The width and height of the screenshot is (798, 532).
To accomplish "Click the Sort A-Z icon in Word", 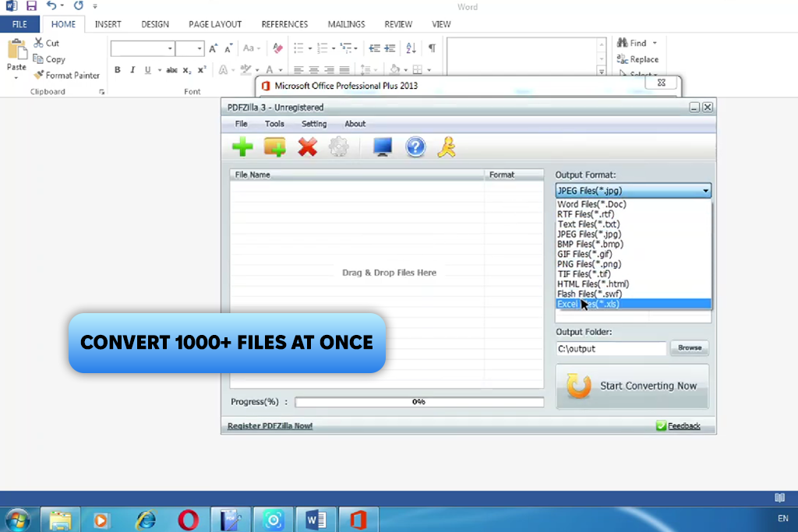I will [x=411, y=48].
